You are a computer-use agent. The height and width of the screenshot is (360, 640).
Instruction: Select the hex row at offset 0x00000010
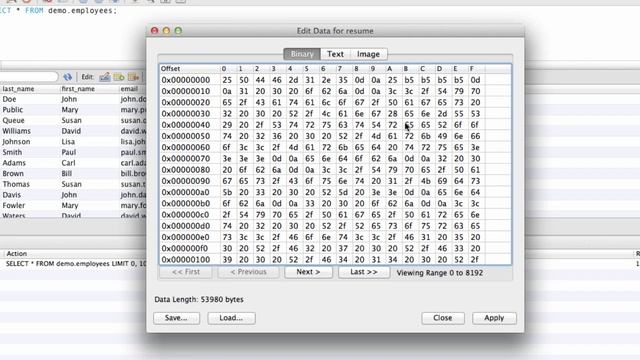tap(335, 91)
